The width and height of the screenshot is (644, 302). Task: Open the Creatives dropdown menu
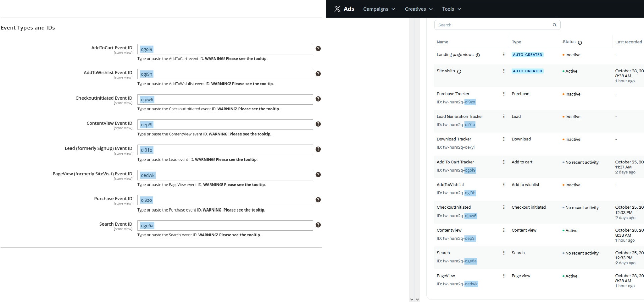pos(419,9)
